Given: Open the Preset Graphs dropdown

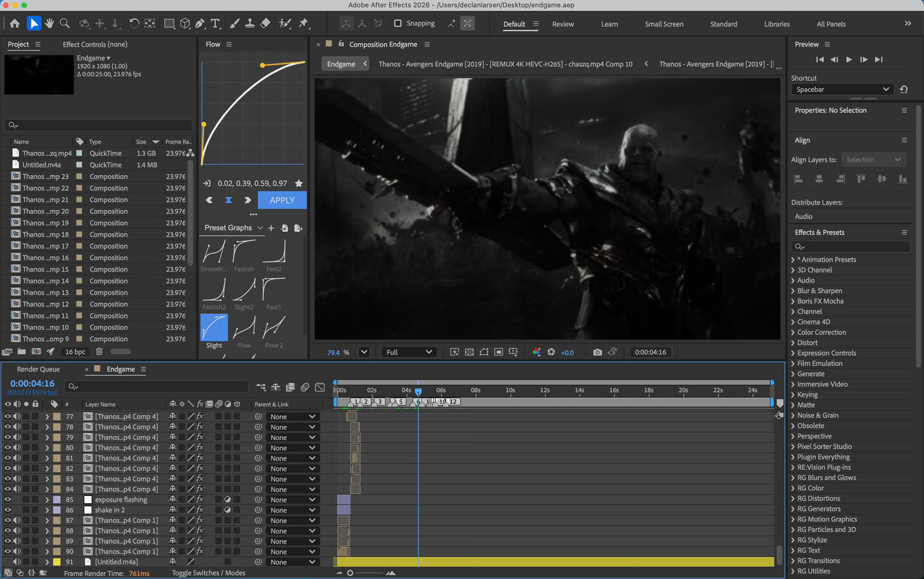Looking at the screenshot, I should click(x=234, y=228).
